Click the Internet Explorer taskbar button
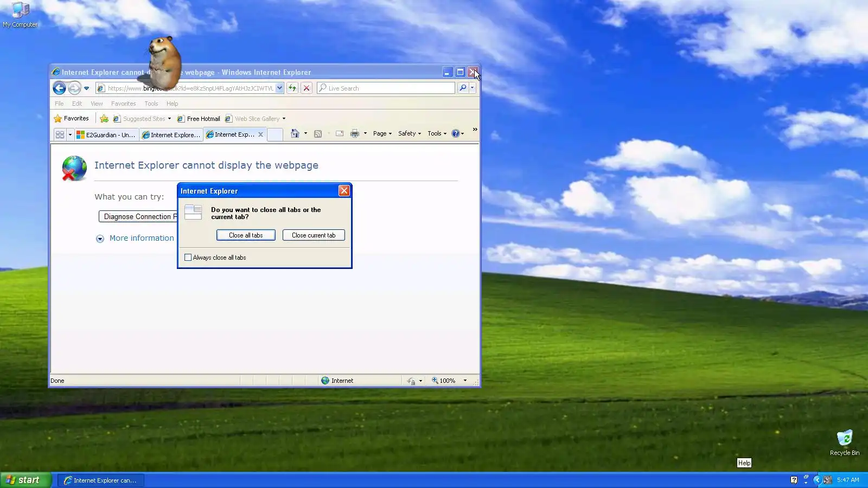 coord(101,480)
